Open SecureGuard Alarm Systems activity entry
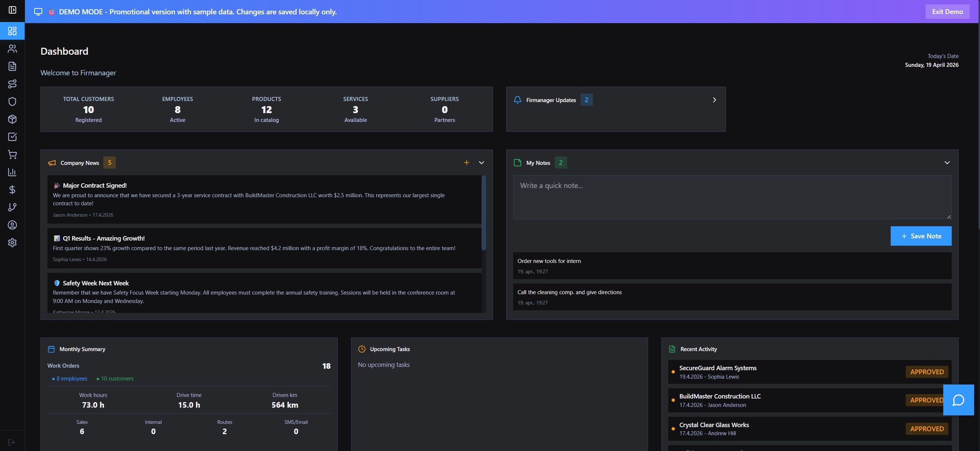The width and height of the screenshot is (980, 451). tap(809, 372)
